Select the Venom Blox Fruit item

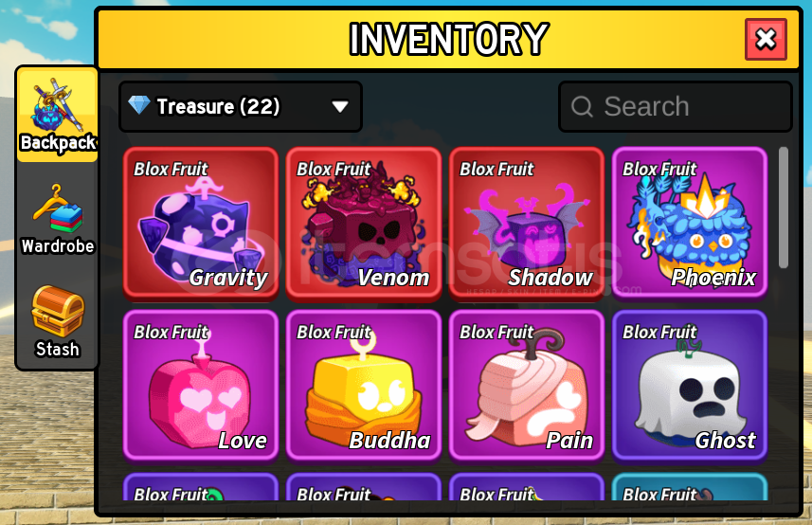(364, 223)
